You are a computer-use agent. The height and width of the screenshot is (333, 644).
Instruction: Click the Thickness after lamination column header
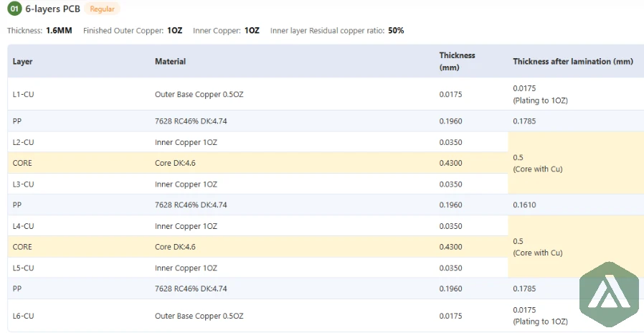pos(572,62)
